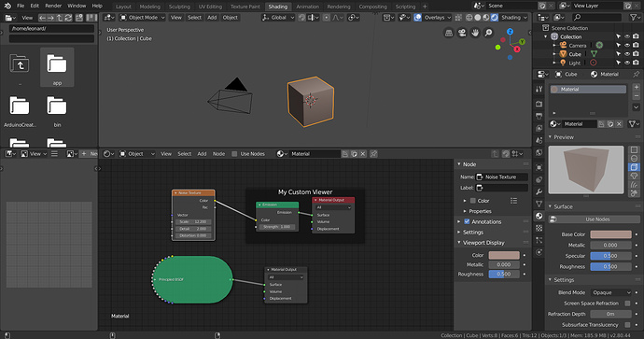Switch to the Layout workspace tab
The width and height of the screenshot is (644, 339).
[x=123, y=7]
